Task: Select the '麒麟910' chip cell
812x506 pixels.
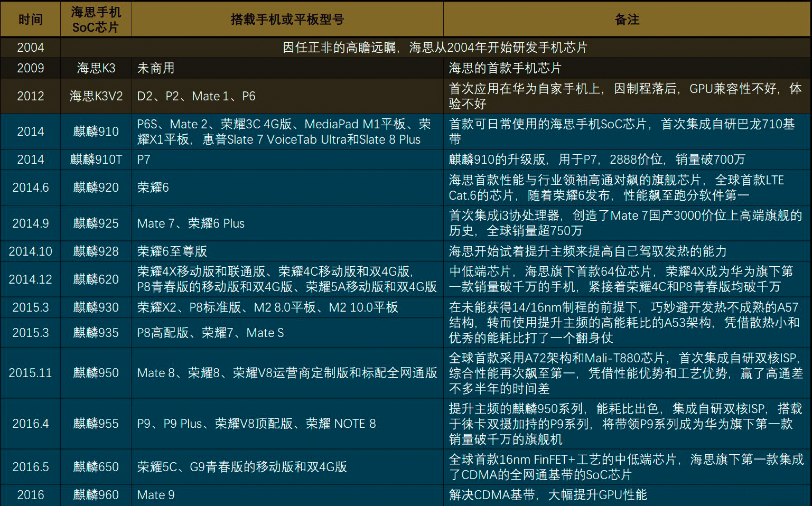Action: [x=96, y=132]
